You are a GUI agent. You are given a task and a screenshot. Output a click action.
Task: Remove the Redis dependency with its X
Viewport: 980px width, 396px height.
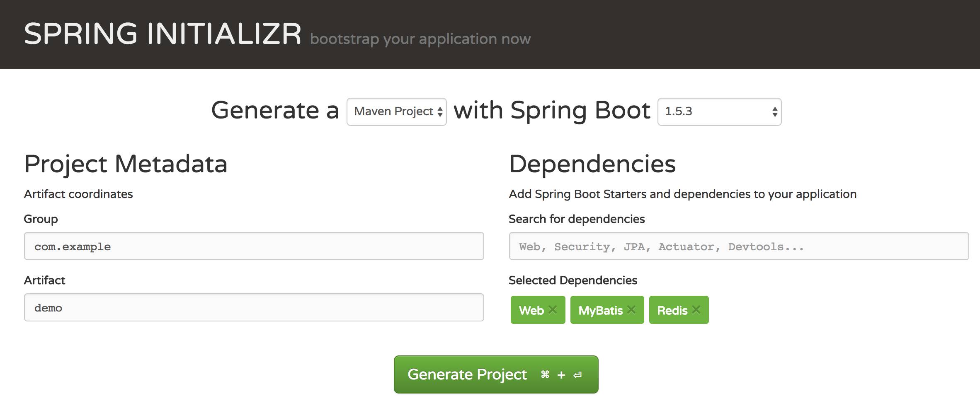[696, 310]
